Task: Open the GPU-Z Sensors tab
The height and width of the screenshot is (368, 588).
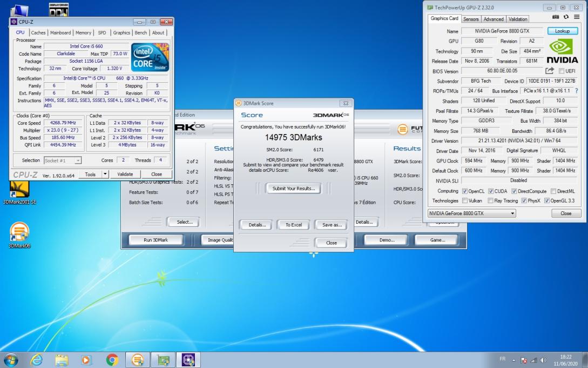Action: [471, 19]
